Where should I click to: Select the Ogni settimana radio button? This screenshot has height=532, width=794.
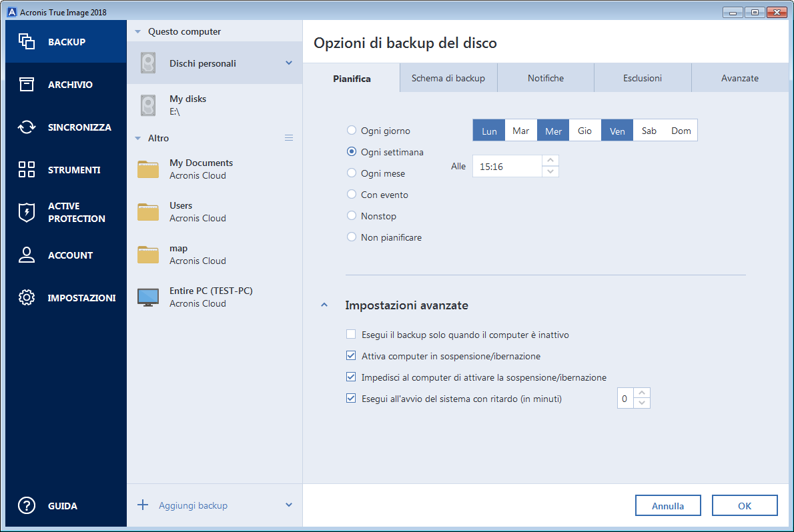point(352,151)
